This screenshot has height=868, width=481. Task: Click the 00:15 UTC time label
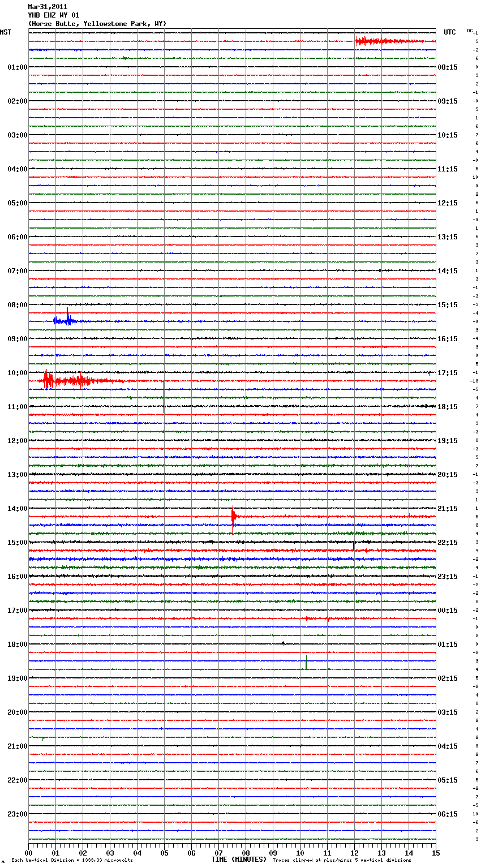[x=448, y=611]
